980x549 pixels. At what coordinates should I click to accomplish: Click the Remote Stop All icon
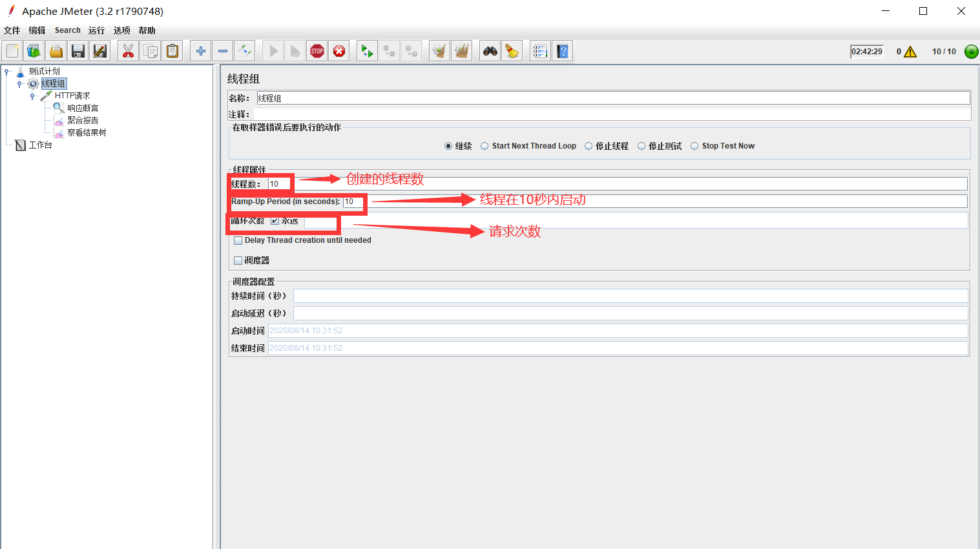pyautogui.click(x=390, y=51)
